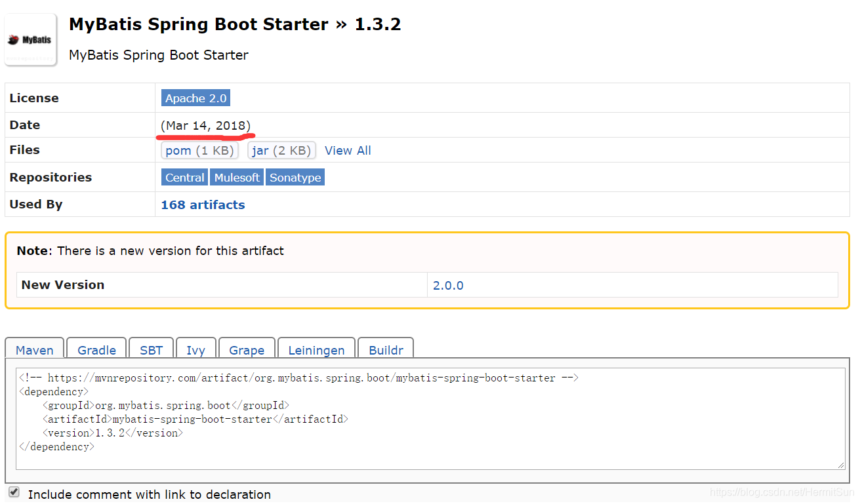The image size is (860, 504).
Task: Select the Central repository tag
Action: (x=184, y=178)
